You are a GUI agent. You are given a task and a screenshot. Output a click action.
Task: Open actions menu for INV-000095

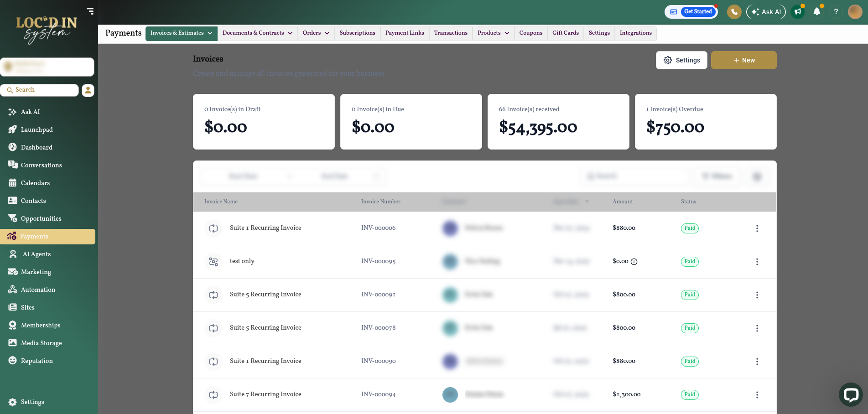(x=757, y=262)
